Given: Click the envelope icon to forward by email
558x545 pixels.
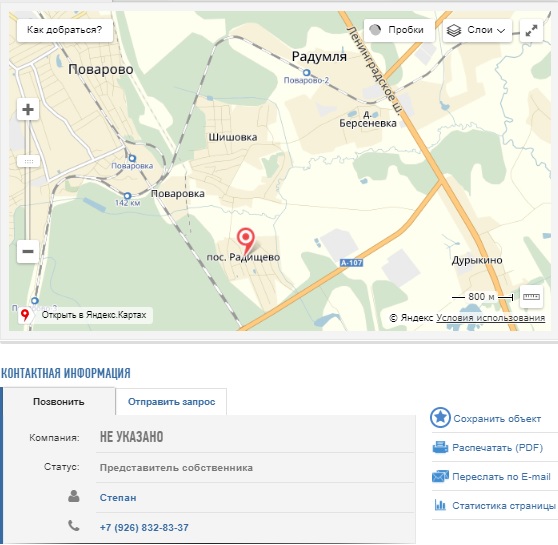Looking at the screenshot, I should [x=440, y=476].
